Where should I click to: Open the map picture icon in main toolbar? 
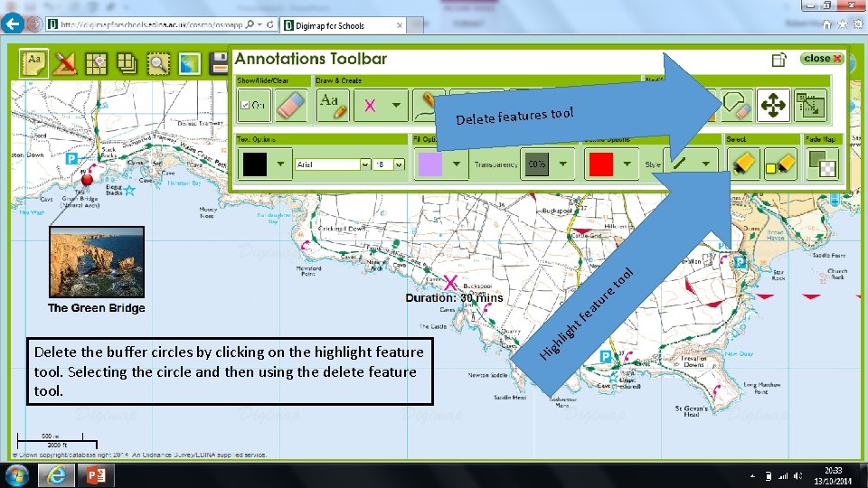click(189, 63)
